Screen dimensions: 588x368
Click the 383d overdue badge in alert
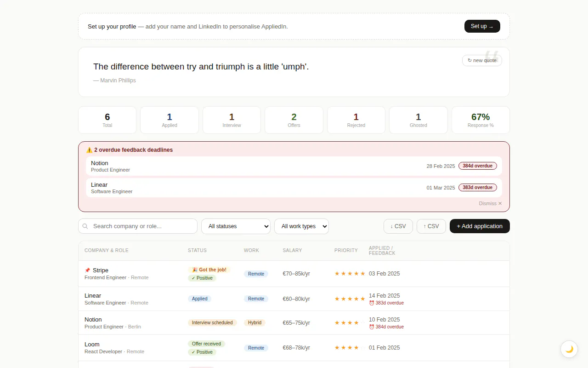(478, 188)
